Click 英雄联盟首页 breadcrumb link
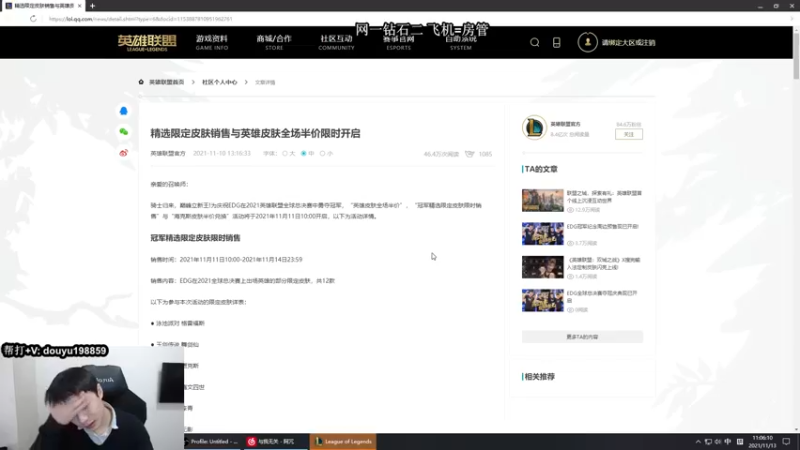This screenshot has width=800, height=450. [x=166, y=82]
